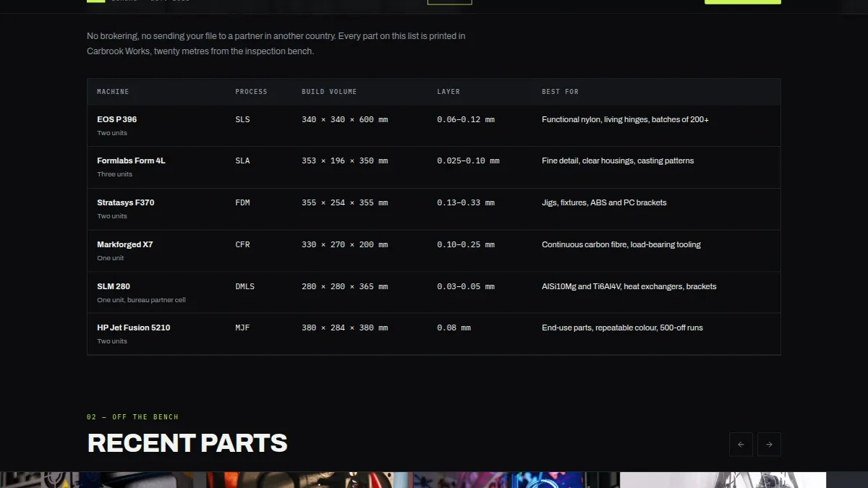Select the HP Jet Fusion 5210 name

(x=133, y=328)
